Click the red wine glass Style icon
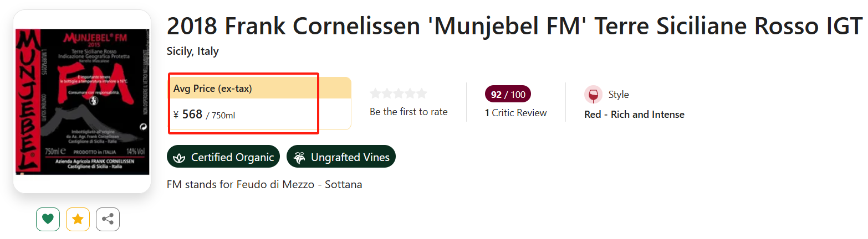Screen dimensions: 868x239 (593, 95)
